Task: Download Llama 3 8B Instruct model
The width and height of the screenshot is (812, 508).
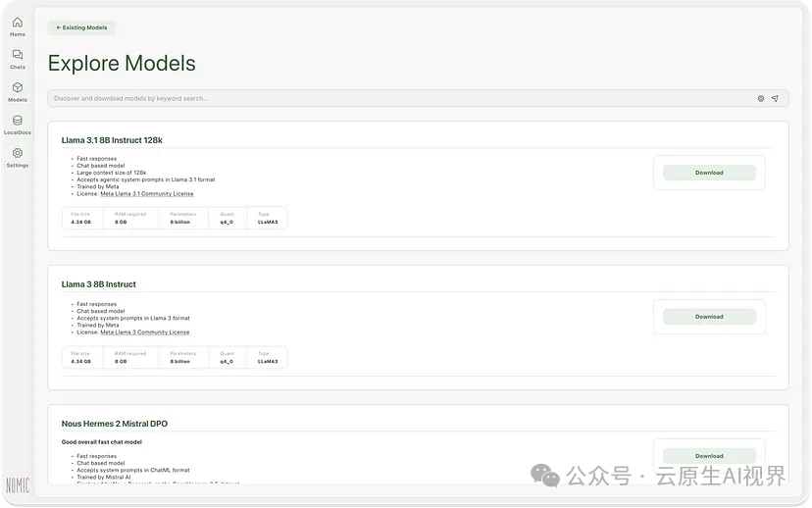Action: point(709,317)
